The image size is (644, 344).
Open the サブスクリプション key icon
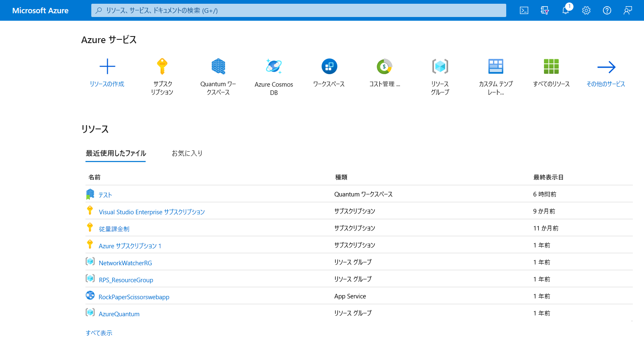pyautogui.click(x=162, y=66)
